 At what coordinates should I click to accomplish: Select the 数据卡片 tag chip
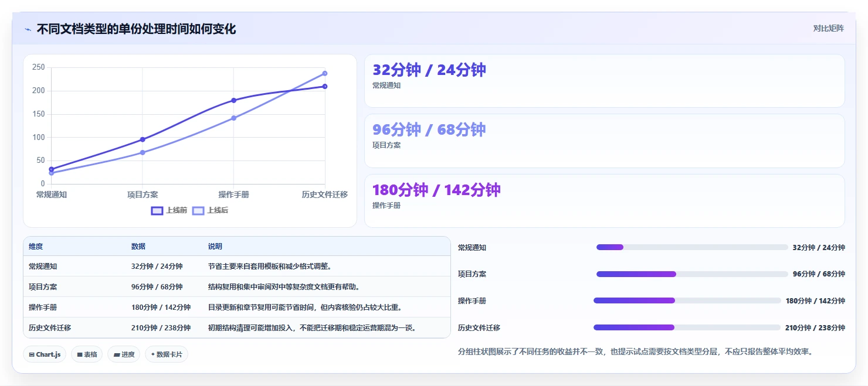pos(167,354)
